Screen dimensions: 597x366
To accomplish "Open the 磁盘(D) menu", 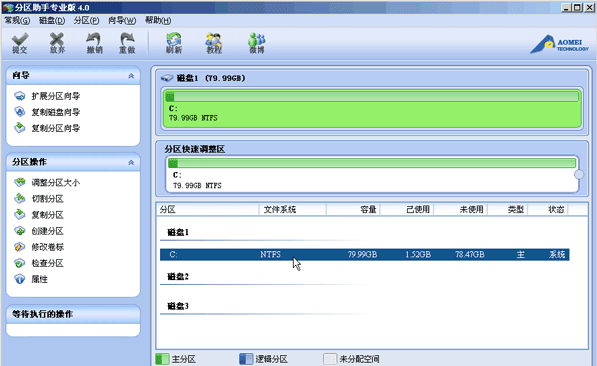I will (x=52, y=21).
